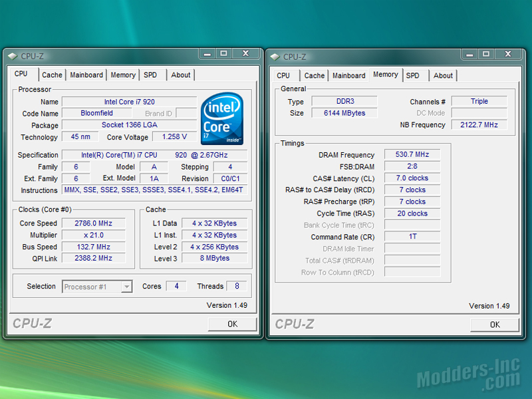This screenshot has width=532, height=399.
Task: Click the memory Type value 'DDR3'
Action: point(344,101)
